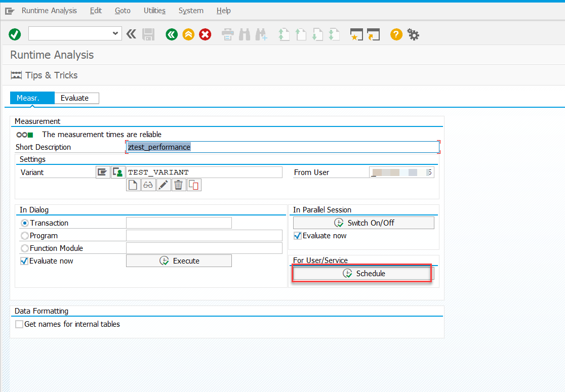Copy the variant using the copy icon
This screenshot has width=565, height=392.
[194, 185]
